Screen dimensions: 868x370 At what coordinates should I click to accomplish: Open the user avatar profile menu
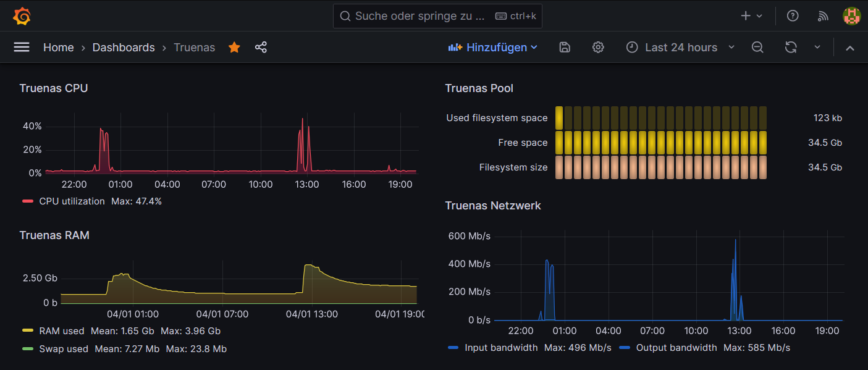pos(852,16)
